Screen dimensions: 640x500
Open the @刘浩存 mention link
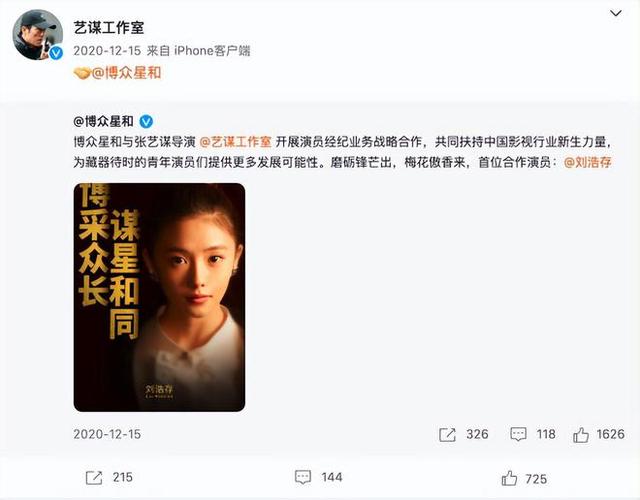click(x=588, y=162)
